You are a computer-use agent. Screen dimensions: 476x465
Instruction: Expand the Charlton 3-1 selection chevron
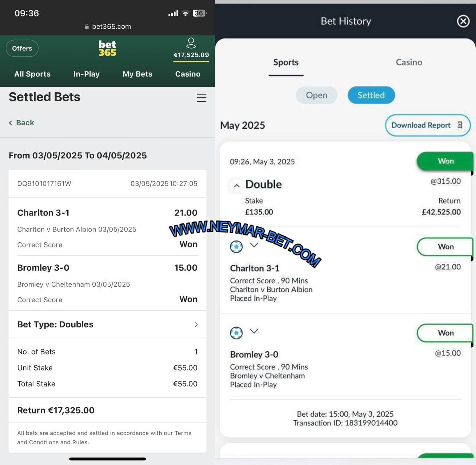(254, 245)
